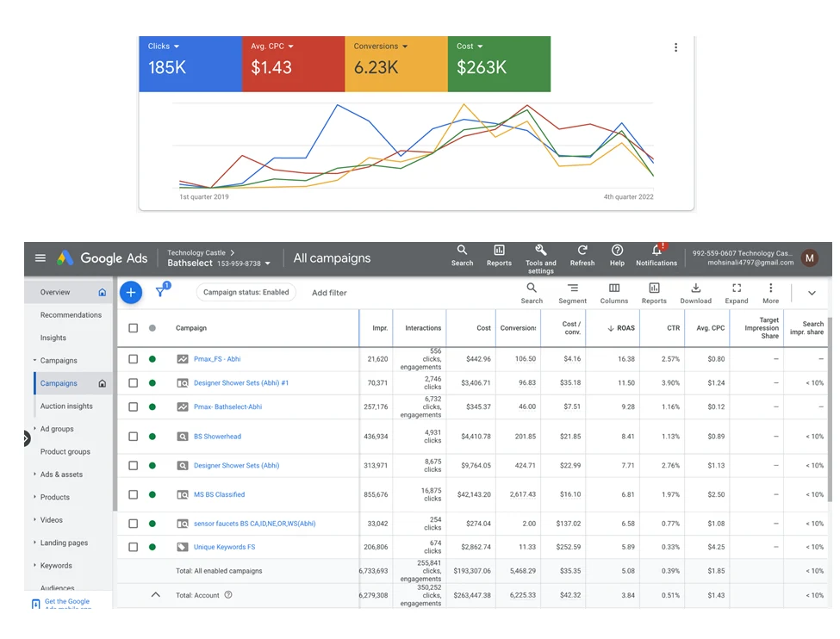Click the Download icon in table toolbar
This screenshot has height=639, width=840.
695,288
